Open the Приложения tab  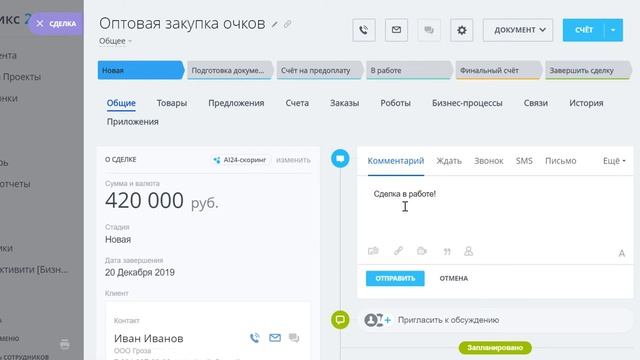pos(133,122)
